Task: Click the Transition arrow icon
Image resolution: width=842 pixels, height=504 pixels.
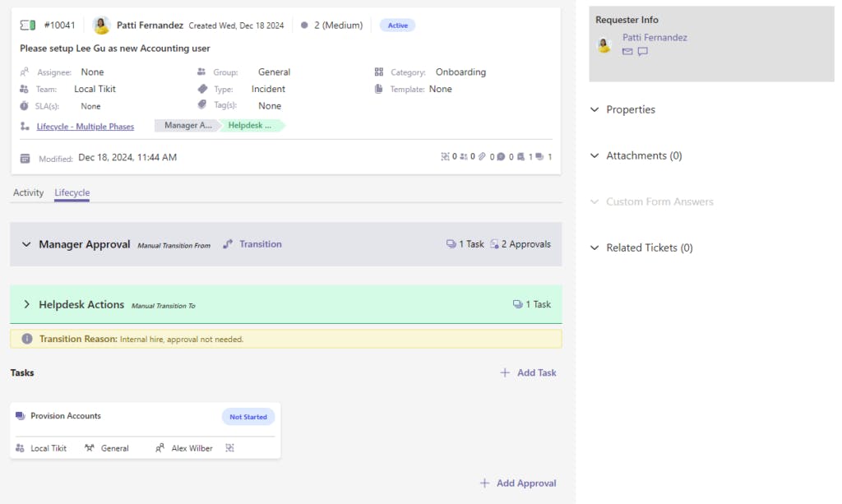Action: [x=228, y=244]
